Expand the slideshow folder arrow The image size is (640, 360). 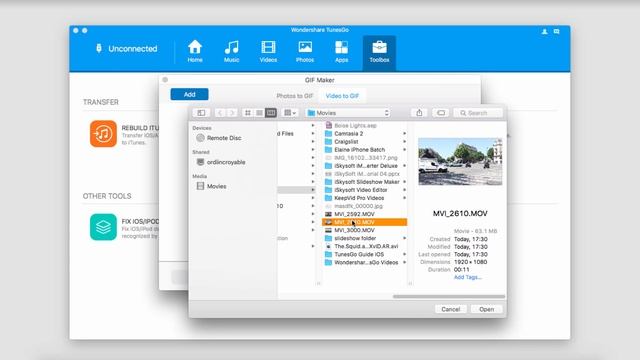click(404, 238)
